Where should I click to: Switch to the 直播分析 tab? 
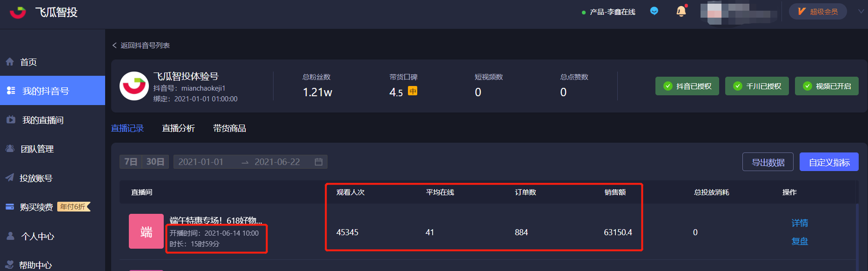click(178, 128)
